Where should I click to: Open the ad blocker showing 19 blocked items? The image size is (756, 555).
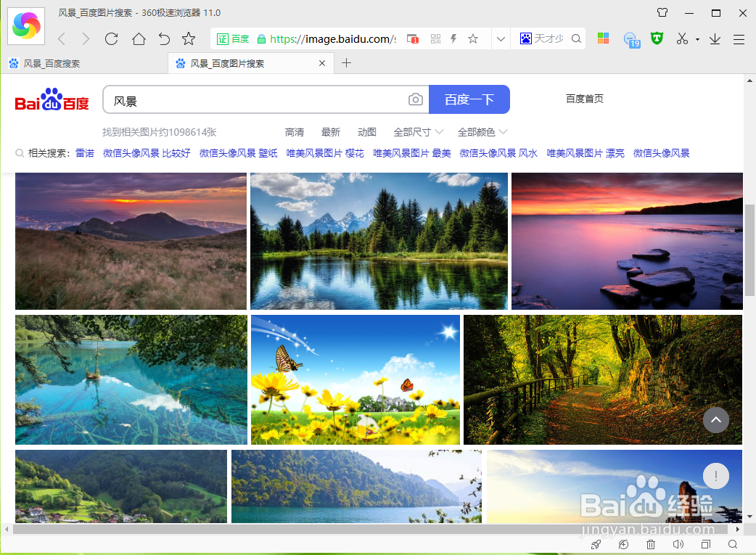click(x=630, y=38)
